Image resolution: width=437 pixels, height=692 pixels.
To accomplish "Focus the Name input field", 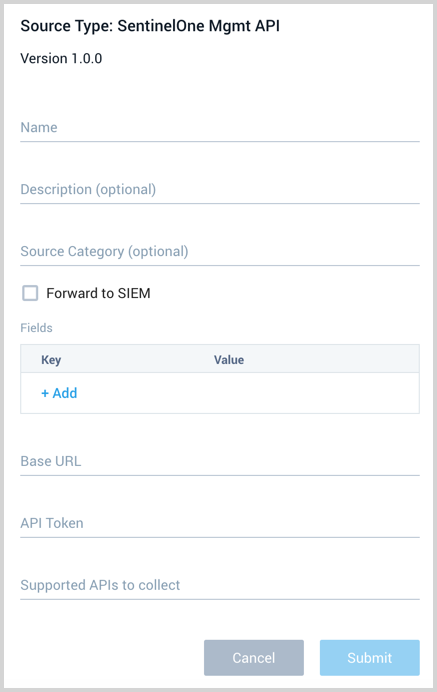I will tap(220, 128).
